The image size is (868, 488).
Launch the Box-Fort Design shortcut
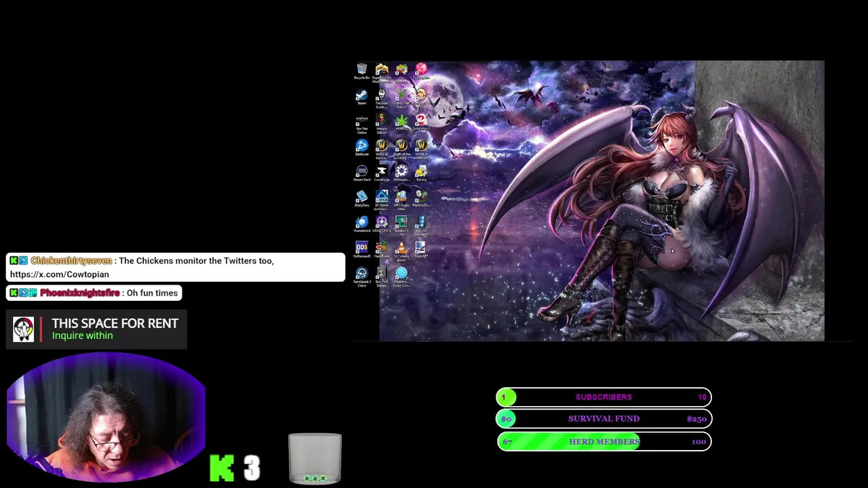pyautogui.click(x=382, y=277)
